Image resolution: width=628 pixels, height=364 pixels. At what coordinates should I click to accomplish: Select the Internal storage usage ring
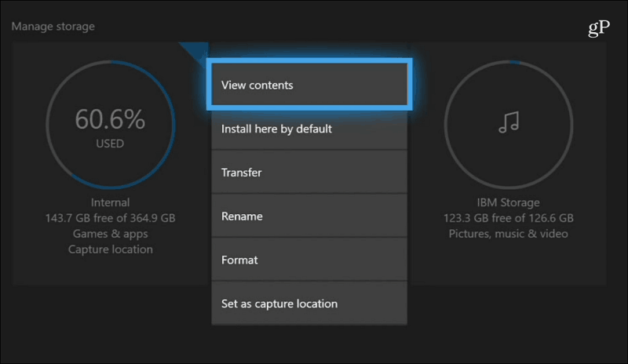click(110, 125)
